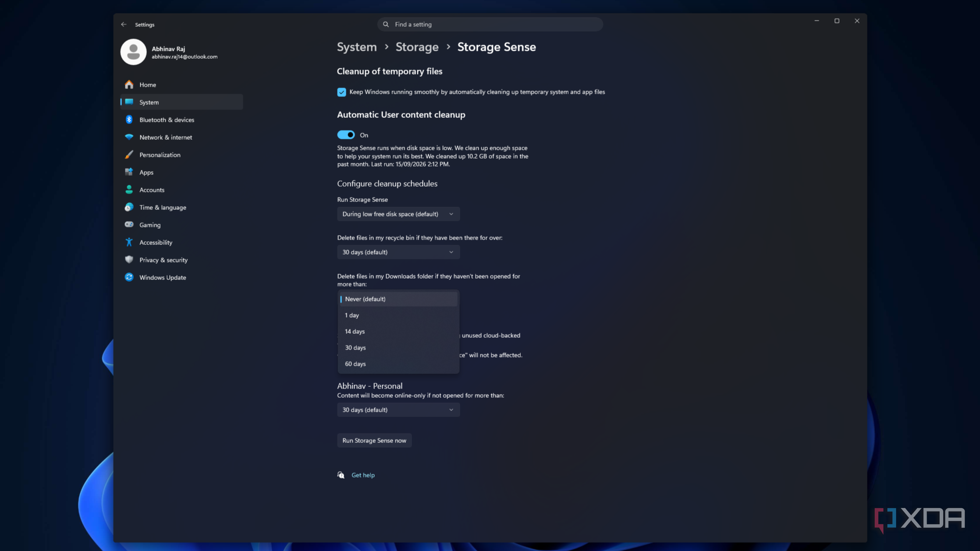Go to Storage breadcrumb
Image resolution: width=980 pixels, height=551 pixels.
click(417, 47)
